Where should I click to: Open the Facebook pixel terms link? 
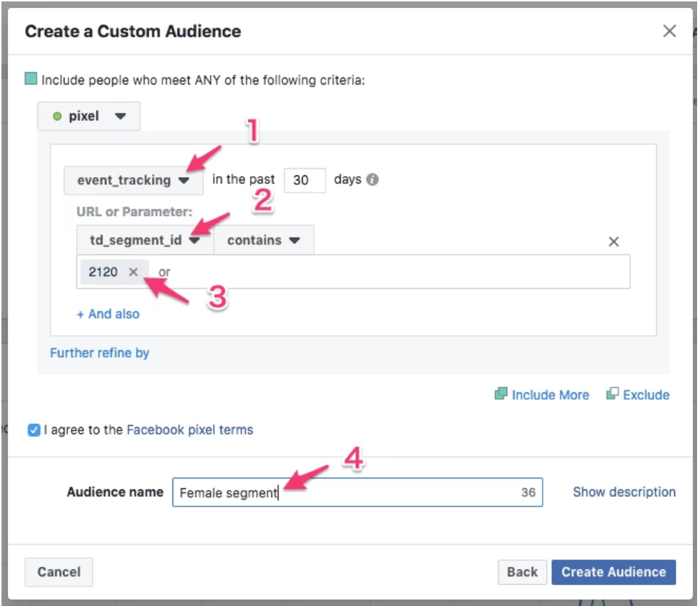click(x=189, y=430)
